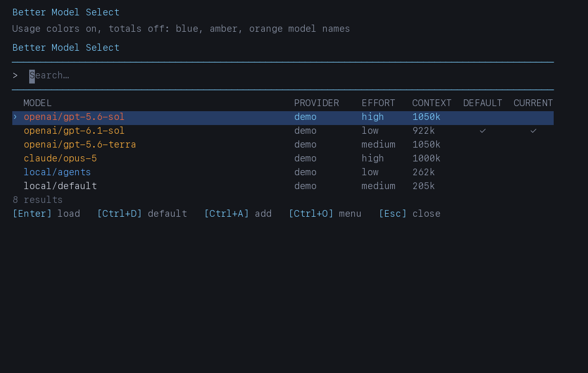The image size is (588, 373).
Task: Select the openai/gpt-5.6-sol model row
Action: [283, 117]
